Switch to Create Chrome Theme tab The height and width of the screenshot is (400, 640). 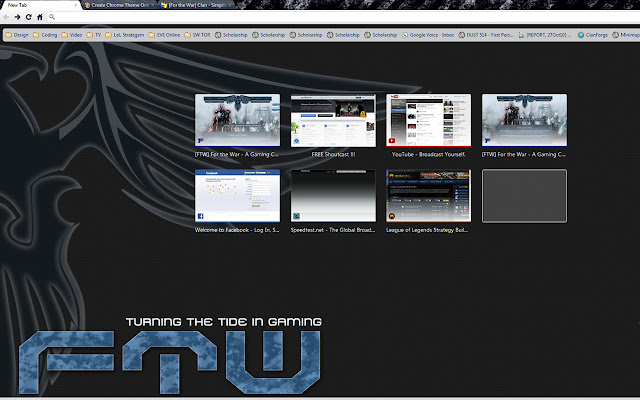(x=120, y=5)
